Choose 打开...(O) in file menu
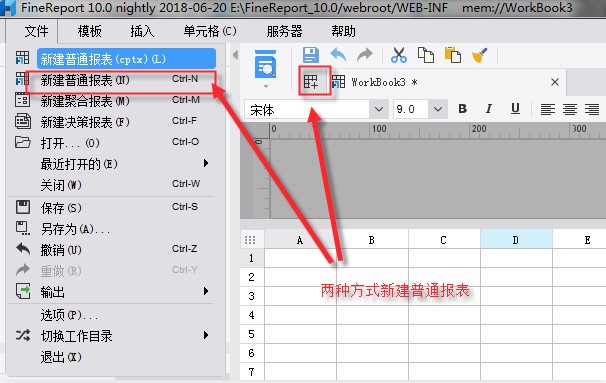606x383 pixels. click(114, 143)
